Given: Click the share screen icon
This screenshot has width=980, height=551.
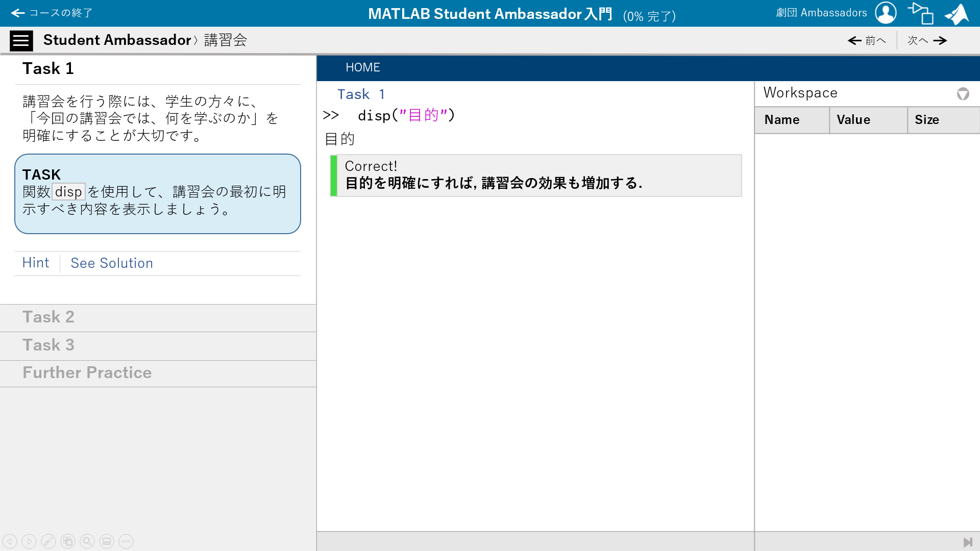Looking at the screenshot, I should coord(920,13).
